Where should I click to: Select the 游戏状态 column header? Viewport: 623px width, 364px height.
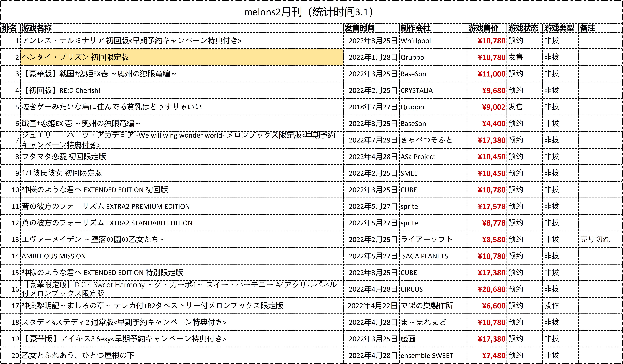(x=525, y=28)
